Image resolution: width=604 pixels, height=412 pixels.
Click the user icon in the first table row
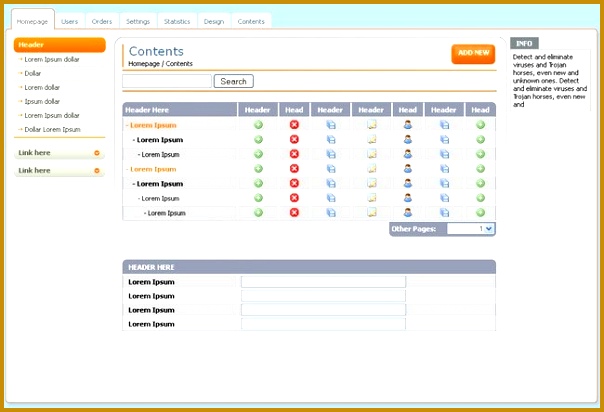[407, 125]
